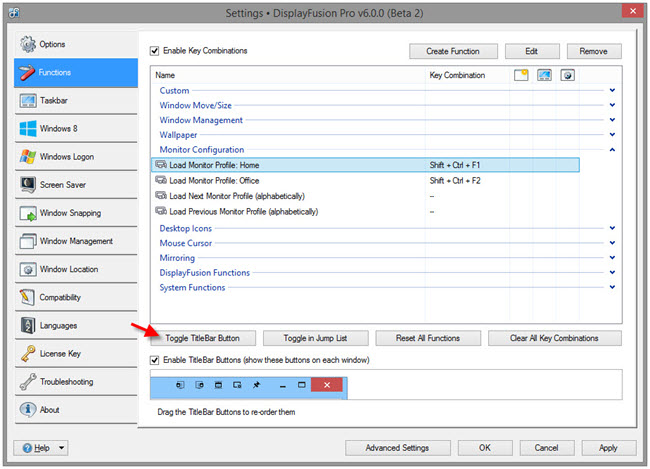Click the Remove button
Image resolution: width=650 pixels, height=469 pixels.
click(x=594, y=51)
